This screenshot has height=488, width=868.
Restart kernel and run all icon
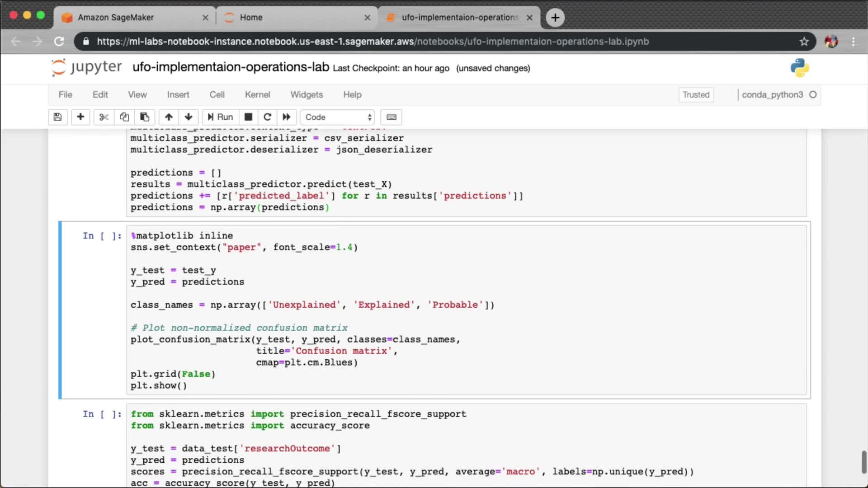[x=287, y=117]
